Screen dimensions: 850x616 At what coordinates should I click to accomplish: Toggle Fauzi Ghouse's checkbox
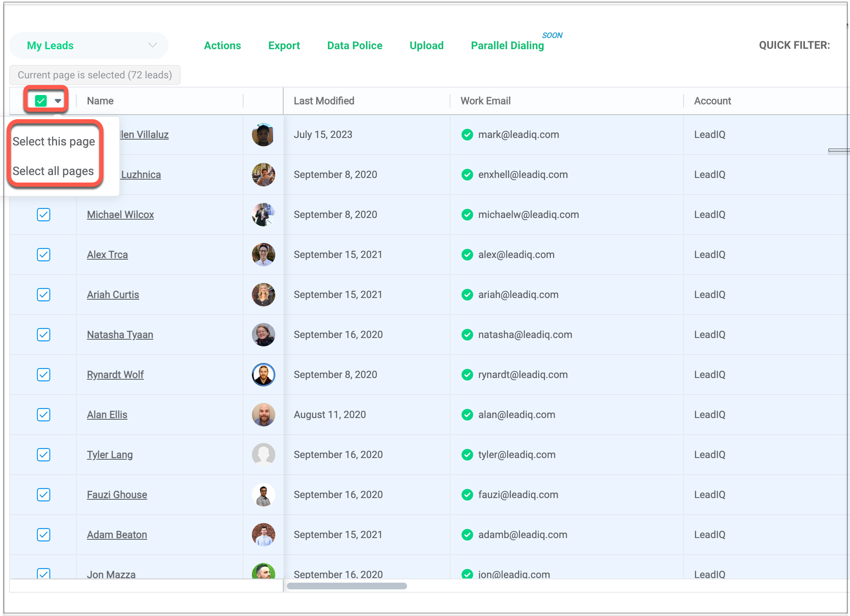point(43,495)
